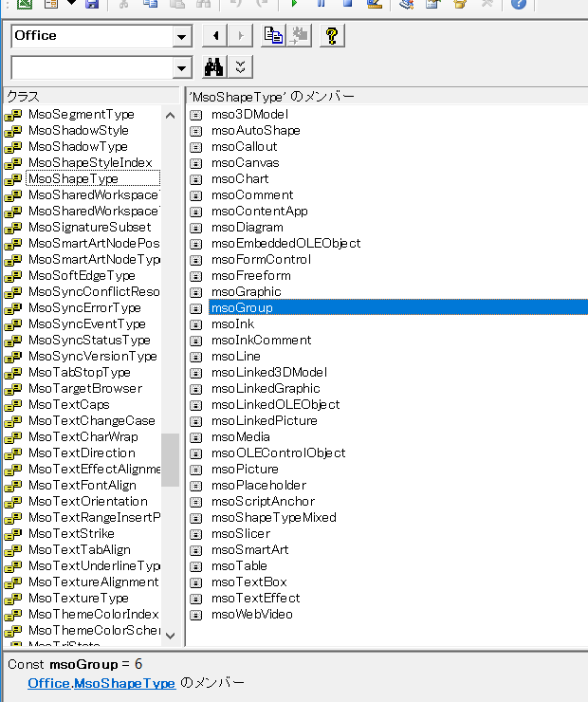This screenshot has width=588, height=702.
Task: Click the Properties Window toolbar icon
Action: pos(432,4)
